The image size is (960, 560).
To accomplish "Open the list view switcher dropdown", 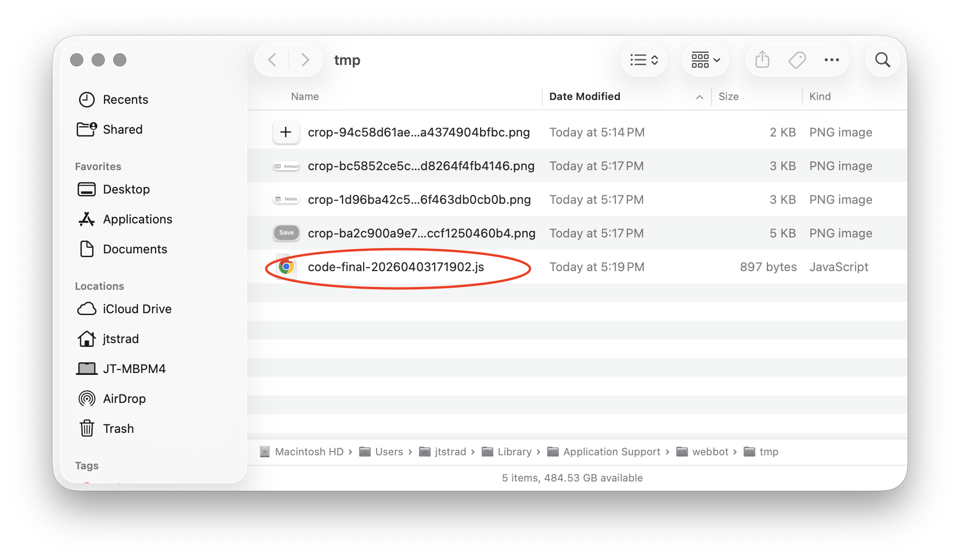I will [644, 60].
